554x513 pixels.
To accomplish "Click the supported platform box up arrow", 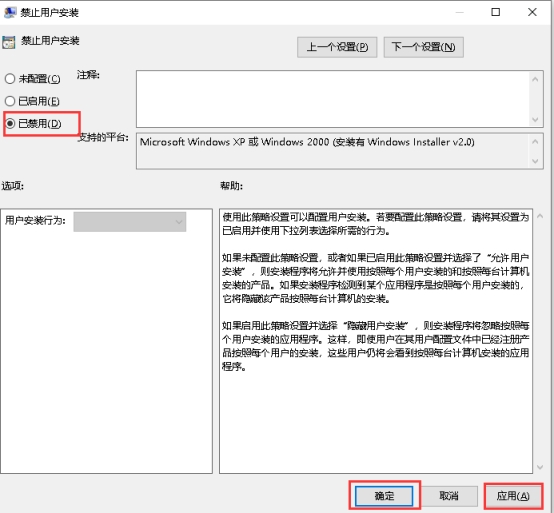I will 535,142.
